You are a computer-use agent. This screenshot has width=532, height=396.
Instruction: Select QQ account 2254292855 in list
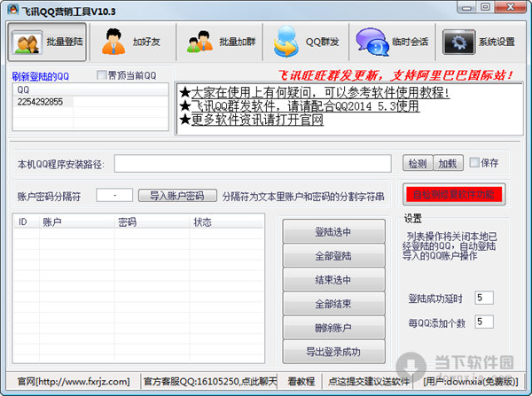click(42, 102)
